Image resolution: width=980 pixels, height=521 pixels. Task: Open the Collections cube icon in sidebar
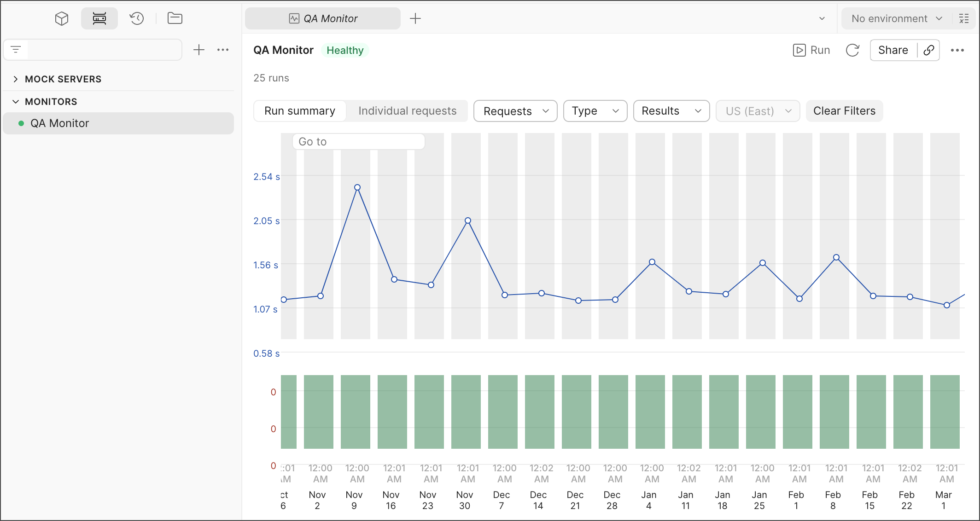pos(62,18)
